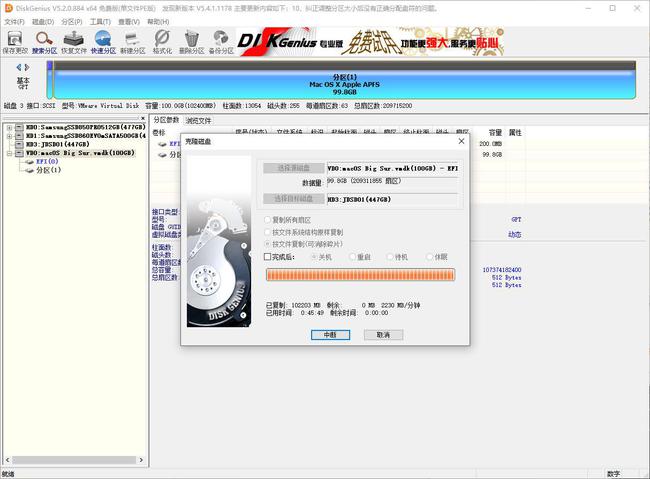Image resolution: width=650 pixels, height=479 pixels.
Task: Expand the HD0 Samsung SSD tree node
Action: pyautogui.click(x=9, y=127)
